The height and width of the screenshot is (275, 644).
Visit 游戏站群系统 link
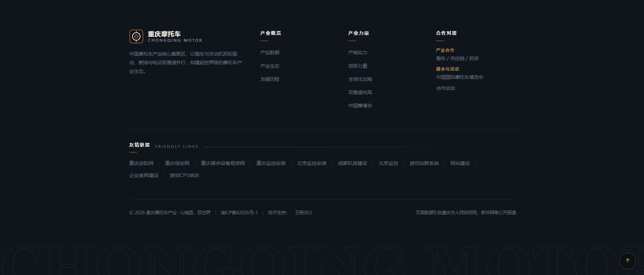click(424, 163)
